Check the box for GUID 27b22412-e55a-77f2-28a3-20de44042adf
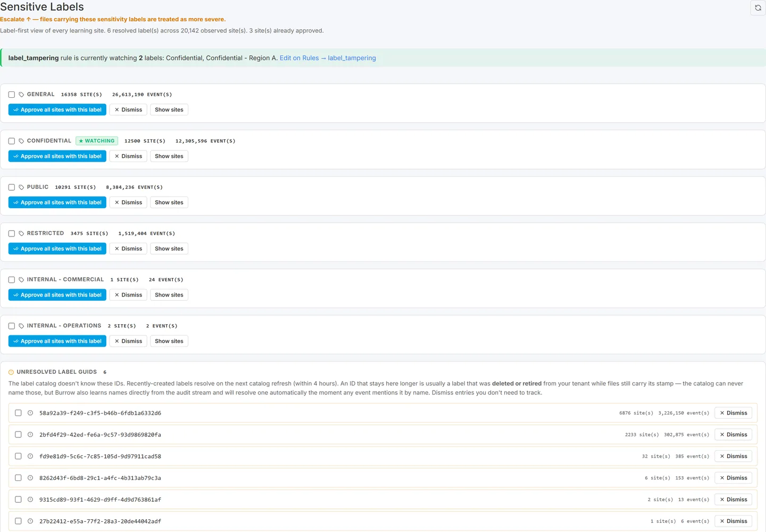766x532 pixels. pyautogui.click(x=18, y=521)
